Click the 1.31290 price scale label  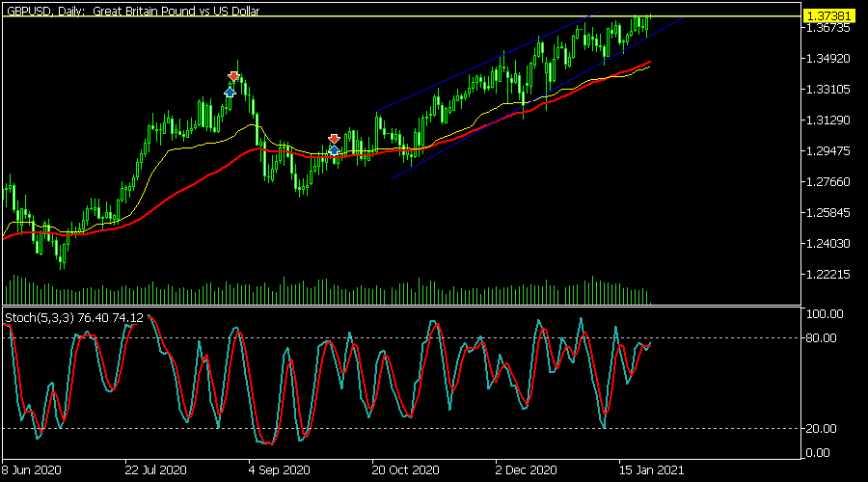pos(829,120)
